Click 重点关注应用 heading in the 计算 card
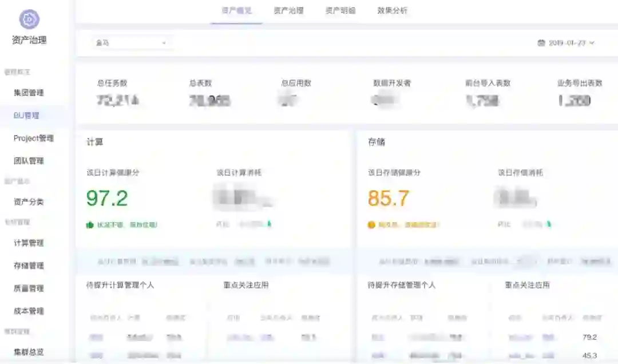This screenshot has height=364, width=618. coord(246,285)
